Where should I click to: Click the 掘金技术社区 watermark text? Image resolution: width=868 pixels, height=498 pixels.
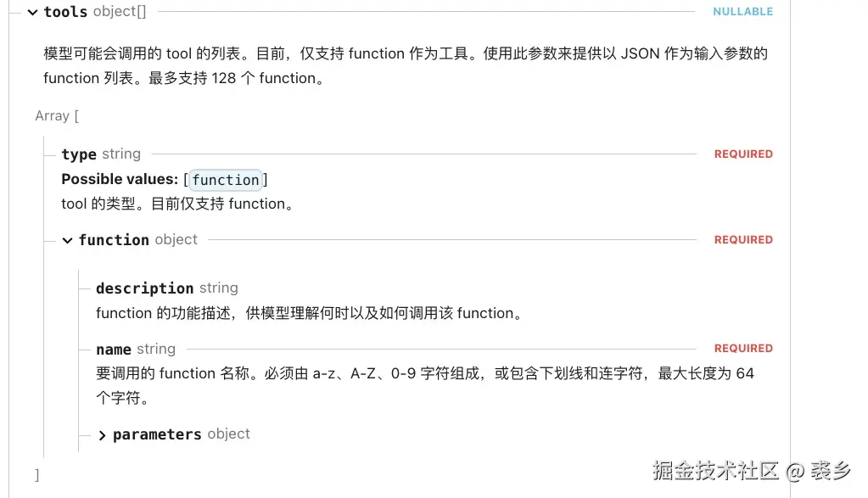click(x=715, y=470)
